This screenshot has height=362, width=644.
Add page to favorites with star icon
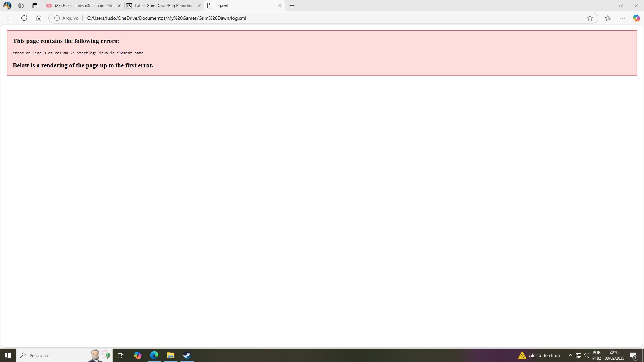coord(590,18)
